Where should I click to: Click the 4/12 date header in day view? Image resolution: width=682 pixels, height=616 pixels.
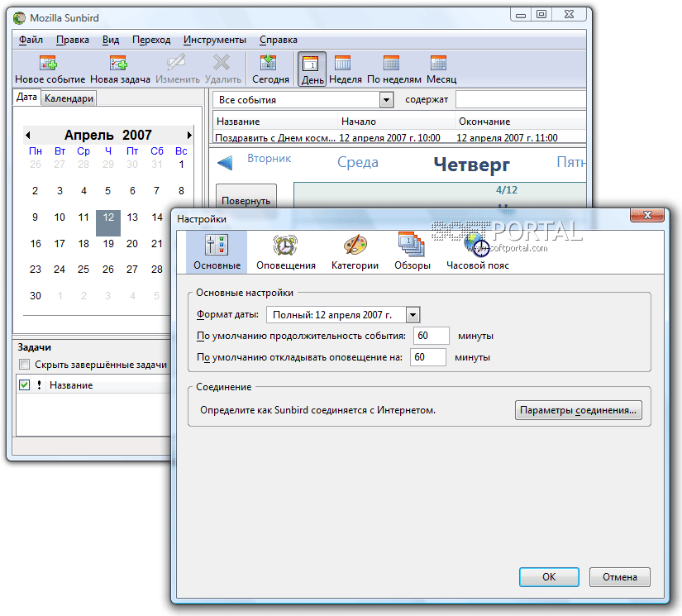(507, 189)
